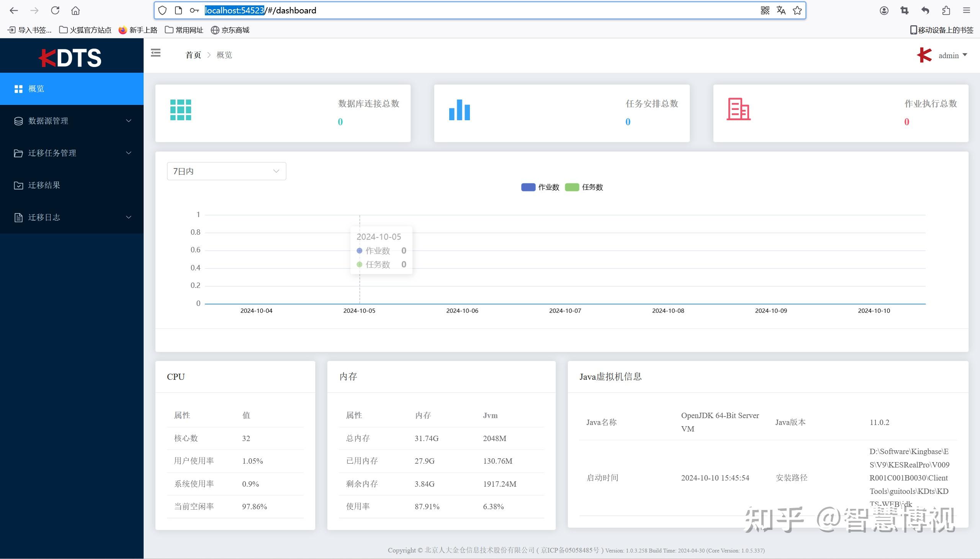The image size is (980, 559).
Task: Open the 京东商城 bookmark
Action: click(x=231, y=30)
